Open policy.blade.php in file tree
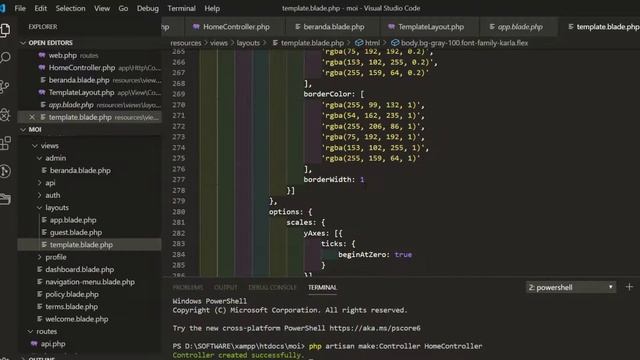The image size is (640, 360). (x=89, y=294)
